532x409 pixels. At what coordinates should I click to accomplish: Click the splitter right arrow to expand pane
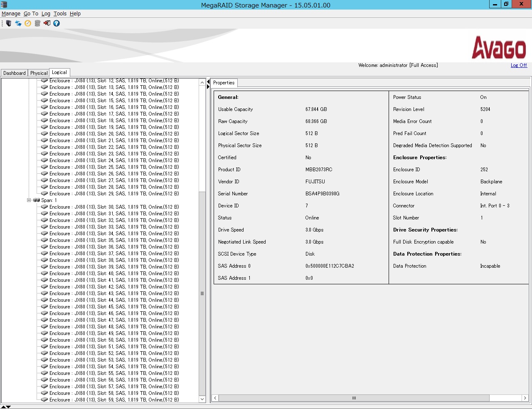click(x=208, y=87)
